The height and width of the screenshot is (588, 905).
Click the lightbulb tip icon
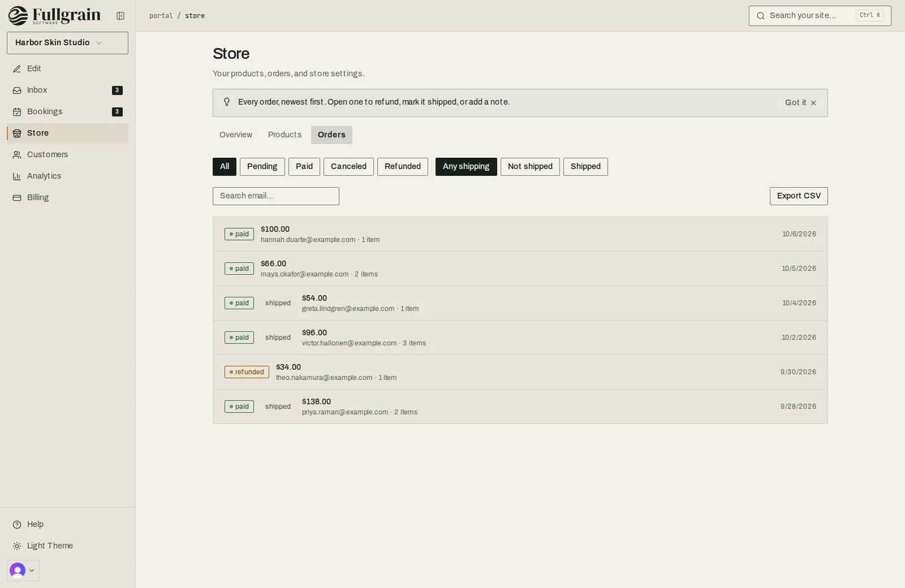[227, 102]
